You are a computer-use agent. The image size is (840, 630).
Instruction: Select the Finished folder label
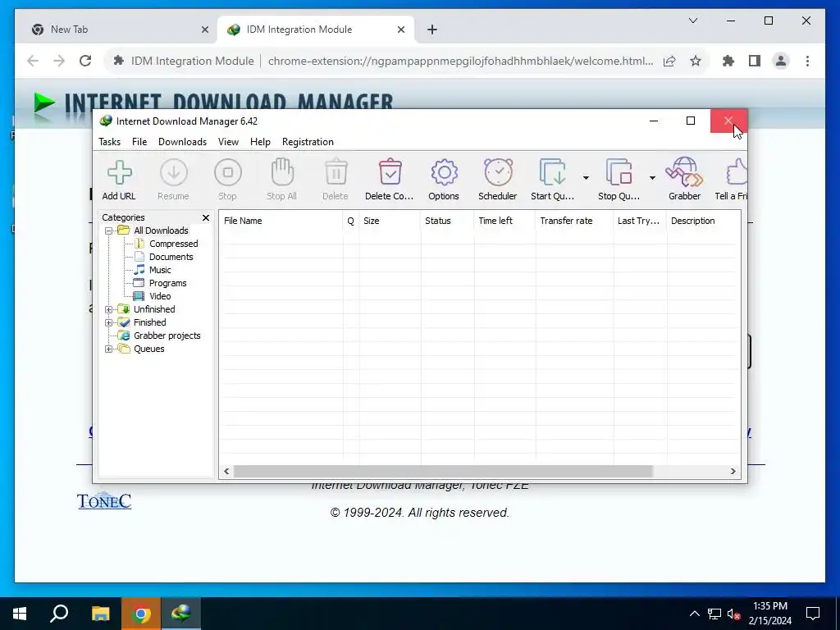click(x=149, y=322)
